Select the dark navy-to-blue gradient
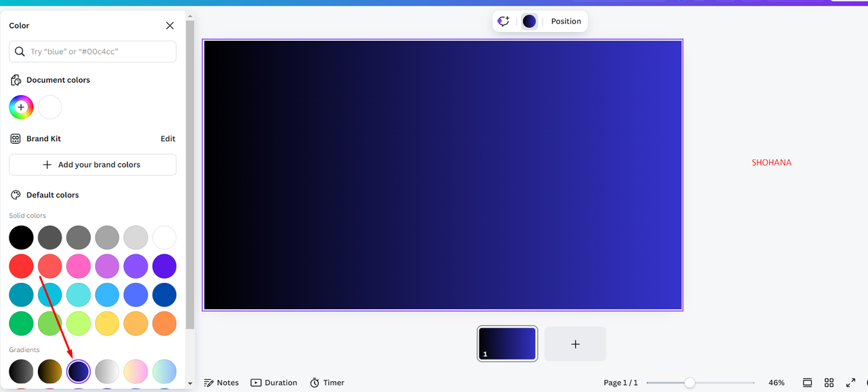Viewport: 868px width, 392px height. pos(79,372)
